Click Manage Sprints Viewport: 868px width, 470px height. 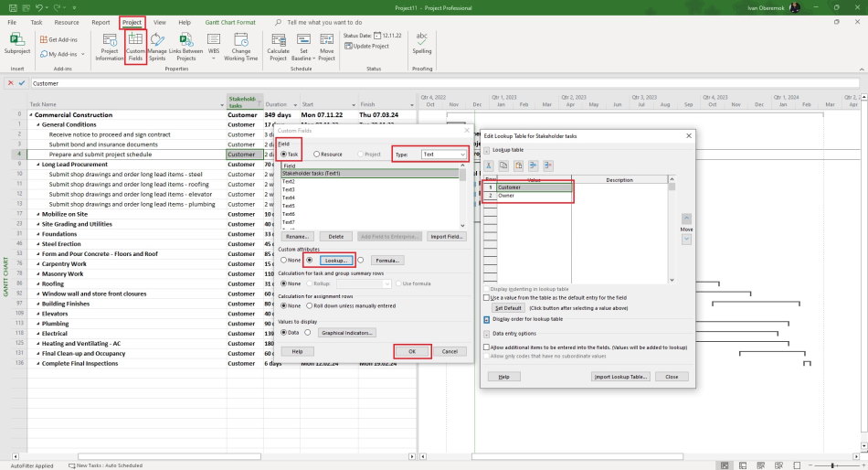click(x=157, y=48)
